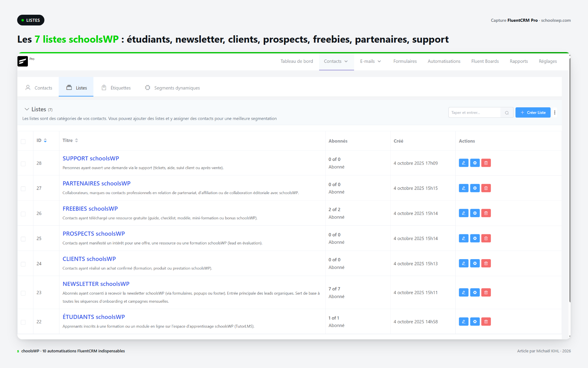Open settings for PARTENAIRES schoolsWP list

coord(475,188)
